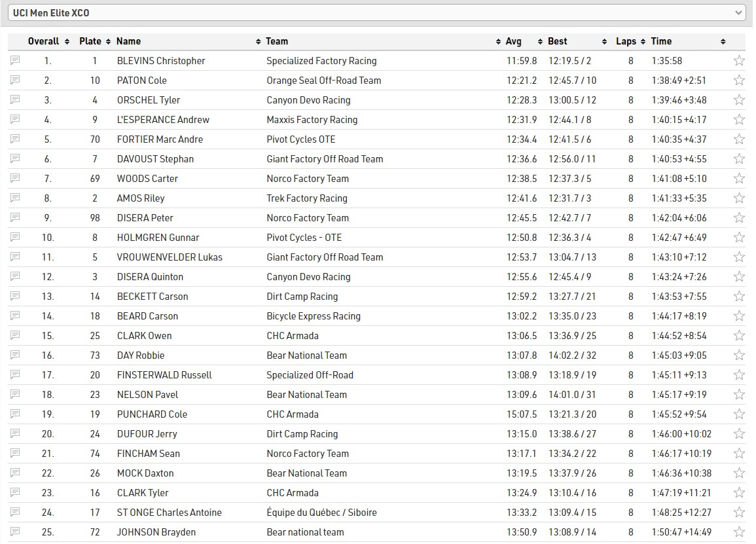Viewport: 756px width, 544px height.
Task: Open comment icon for DISERA Peter
Action: tap(16, 217)
